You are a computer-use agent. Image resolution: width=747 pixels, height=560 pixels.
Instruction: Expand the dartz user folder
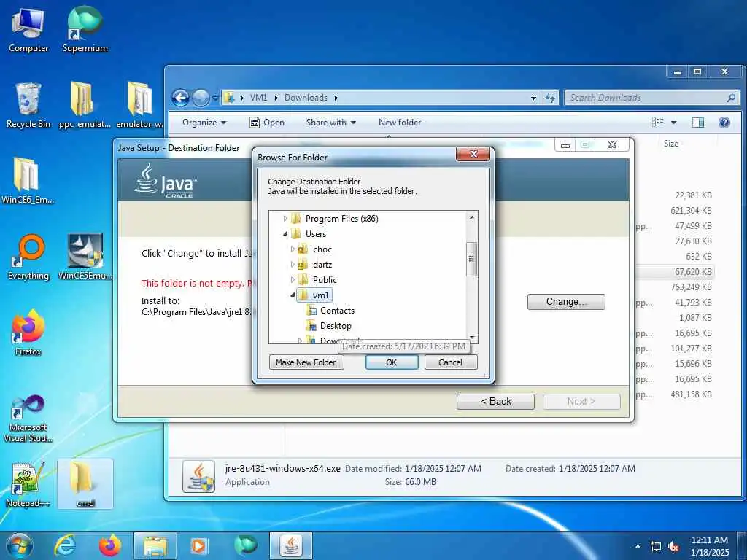(x=293, y=264)
